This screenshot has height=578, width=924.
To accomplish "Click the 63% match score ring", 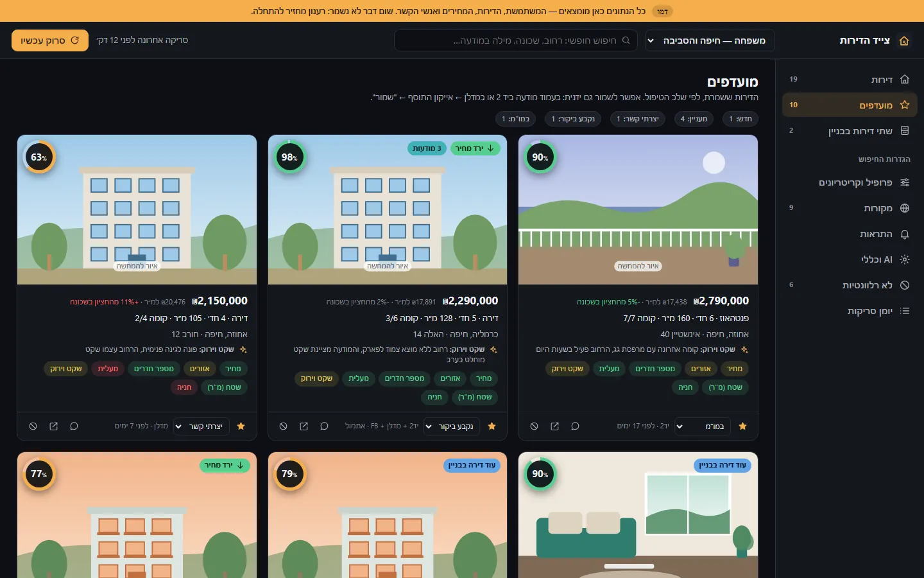I will [39, 157].
